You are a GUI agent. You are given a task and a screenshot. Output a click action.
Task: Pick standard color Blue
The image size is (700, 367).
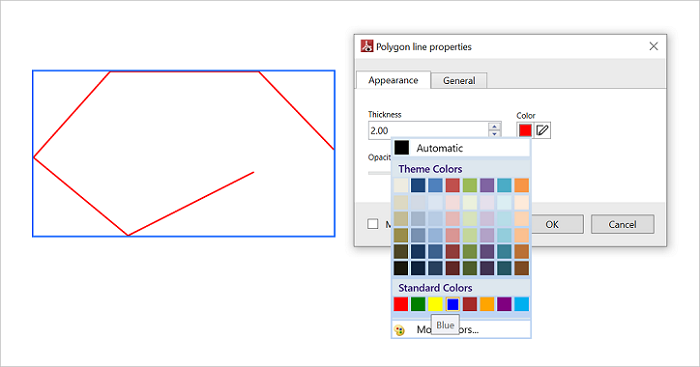tap(453, 304)
